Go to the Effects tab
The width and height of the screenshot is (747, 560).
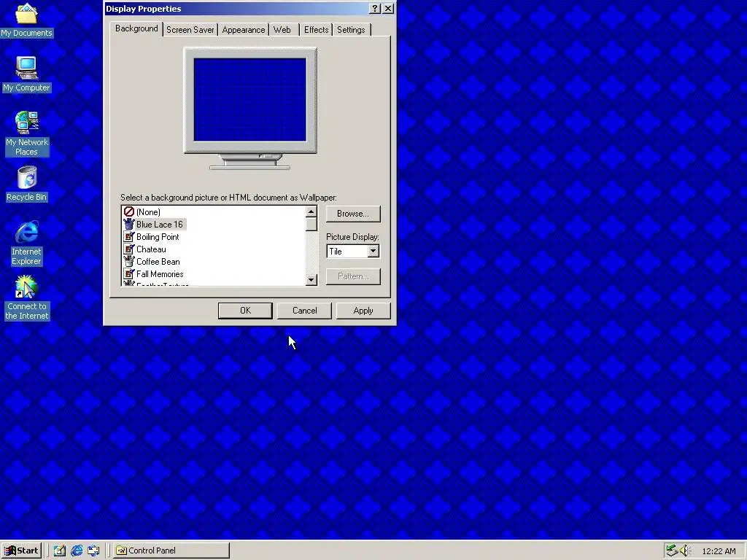click(317, 29)
